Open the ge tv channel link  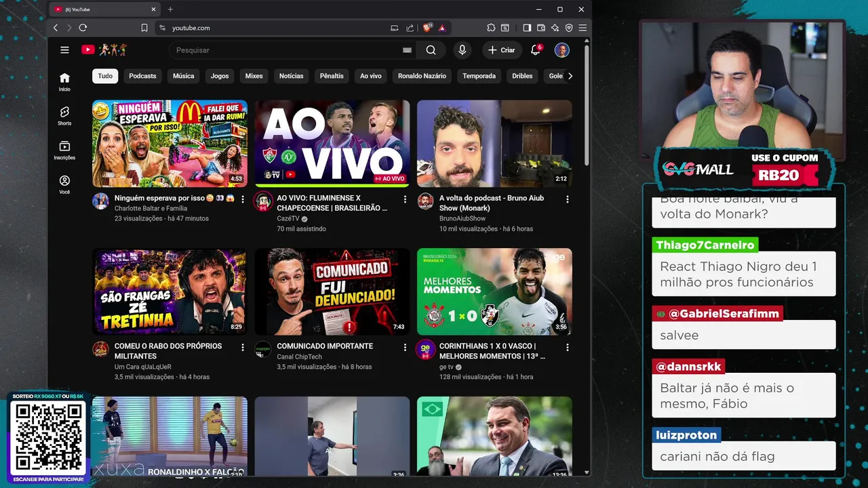[446, 367]
